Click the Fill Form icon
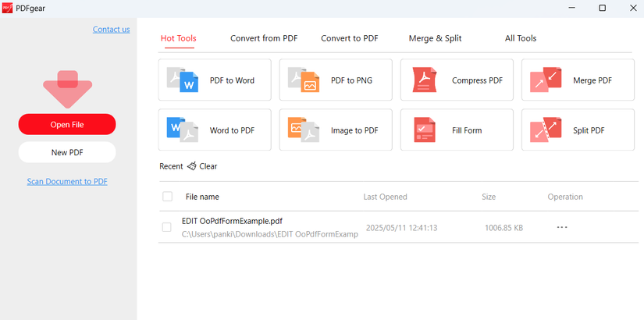 click(x=425, y=130)
